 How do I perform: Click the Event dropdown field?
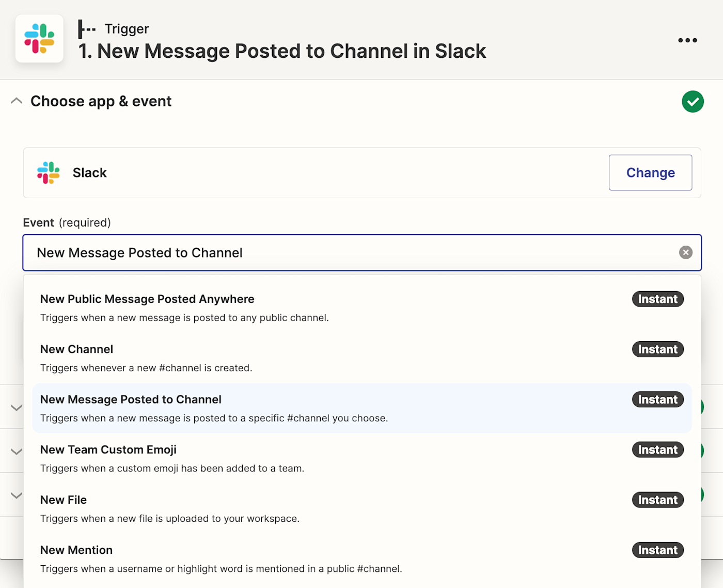[362, 252]
